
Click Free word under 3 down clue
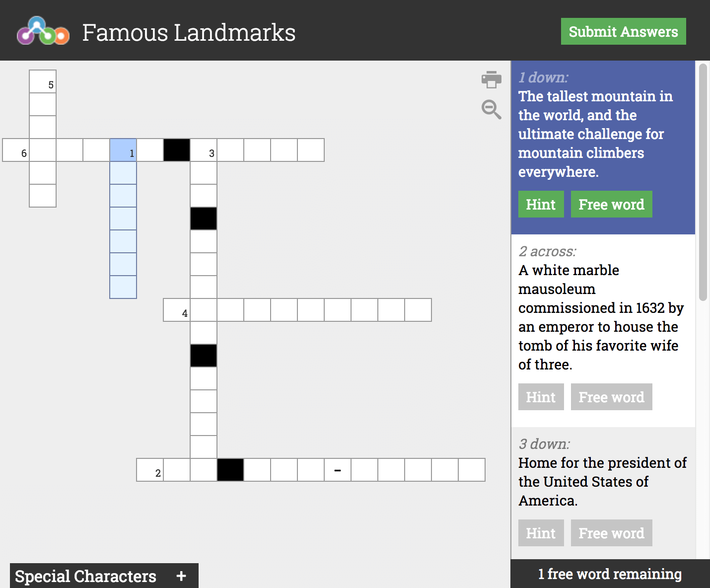pyautogui.click(x=611, y=533)
